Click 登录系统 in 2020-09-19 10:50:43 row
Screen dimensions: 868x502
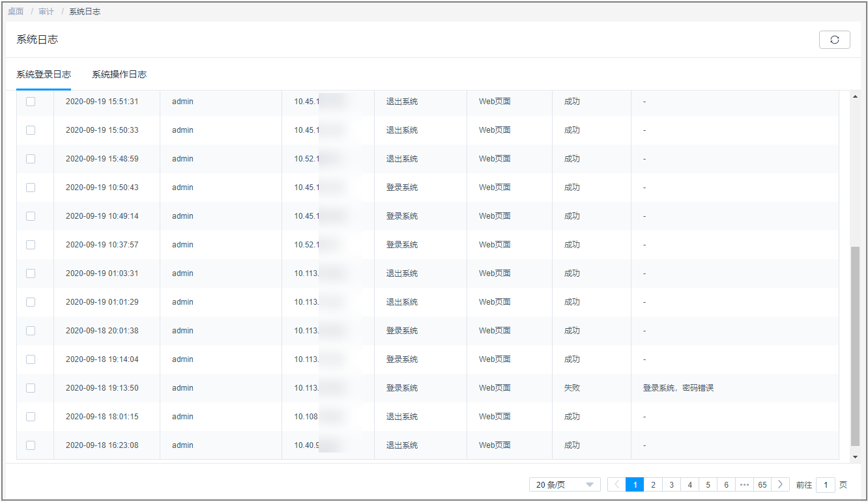point(402,188)
